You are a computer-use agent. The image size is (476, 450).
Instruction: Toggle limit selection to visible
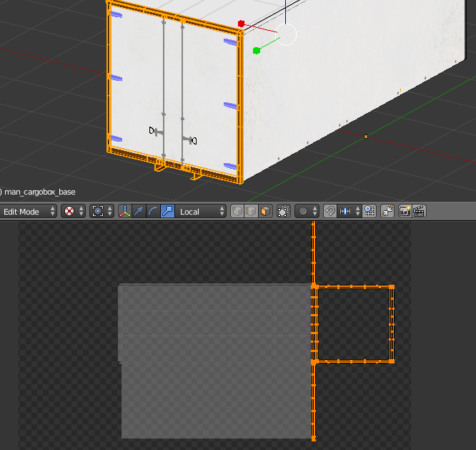point(284,211)
